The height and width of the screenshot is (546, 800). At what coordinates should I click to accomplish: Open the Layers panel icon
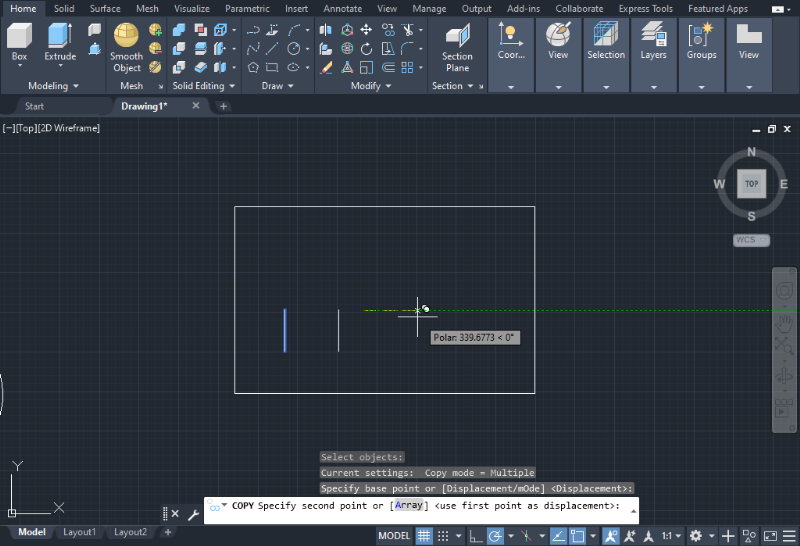point(653,38)
